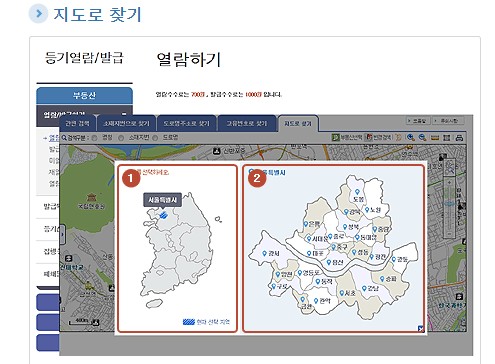This screenshot has width=495, height=364.
Task: Select the 영등포 district pin
Action: (x=299, y=273)
